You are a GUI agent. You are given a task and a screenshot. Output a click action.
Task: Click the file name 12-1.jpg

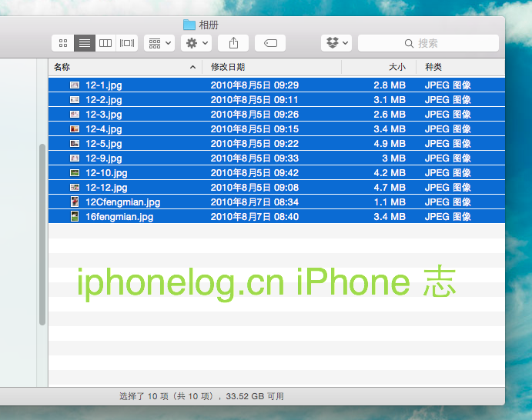coord(104,85)
